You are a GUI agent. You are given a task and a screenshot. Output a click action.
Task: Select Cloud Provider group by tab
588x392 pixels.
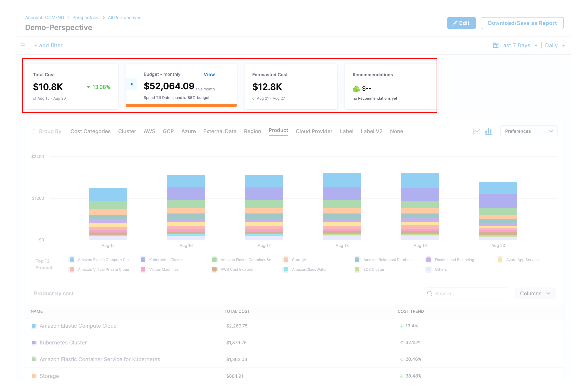tap(314, 131)
